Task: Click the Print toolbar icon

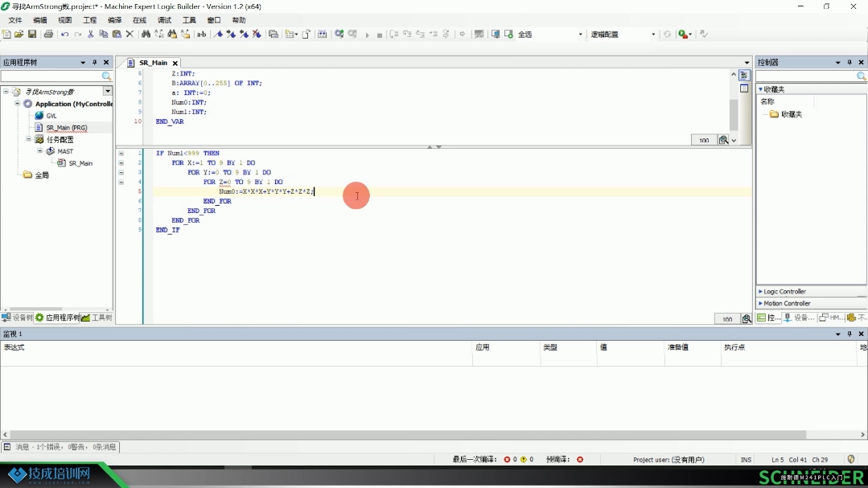Action: (x=48, y=35)
